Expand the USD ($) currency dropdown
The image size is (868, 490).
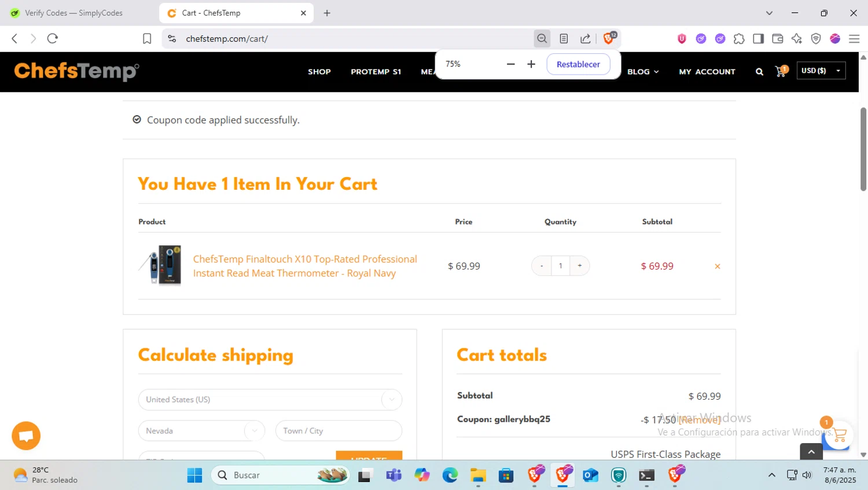click(x=821, y=71)
